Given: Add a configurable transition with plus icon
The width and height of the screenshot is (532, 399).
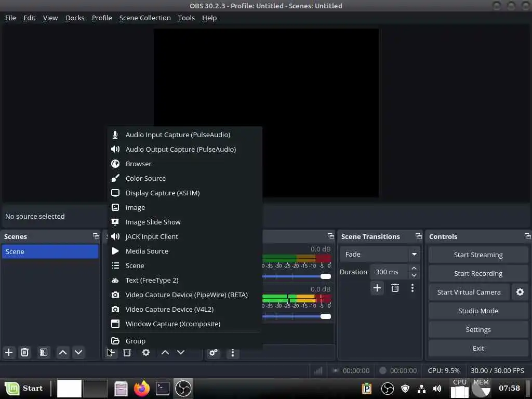Looking at the screenshot, I should point(377,288).
